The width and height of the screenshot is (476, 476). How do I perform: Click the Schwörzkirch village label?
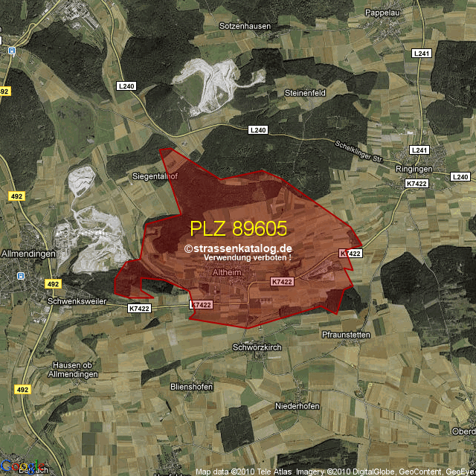(x=258, y=347)
